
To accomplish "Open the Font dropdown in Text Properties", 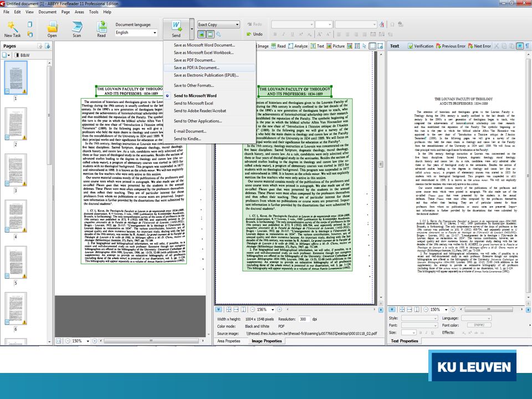I will (420, 325).
